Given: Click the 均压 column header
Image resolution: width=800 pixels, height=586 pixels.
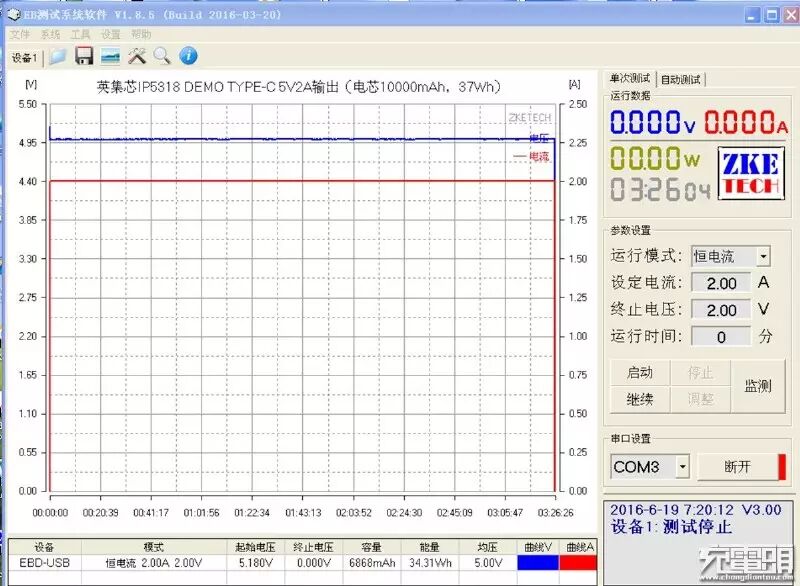Looking at the screenshot, I should tap(488, 547).
